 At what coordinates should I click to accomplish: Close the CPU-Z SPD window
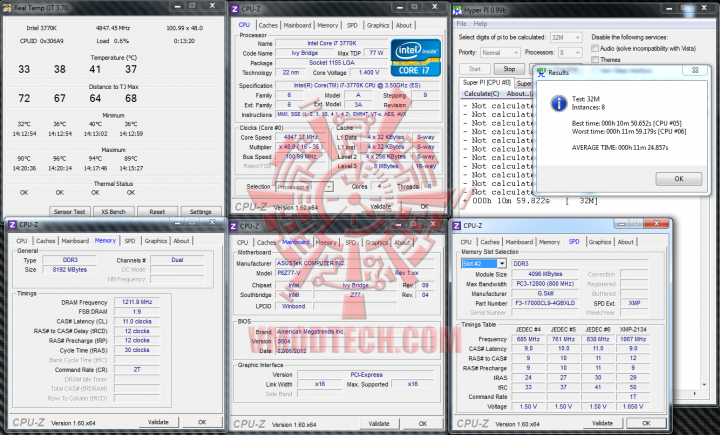point(657,223)
